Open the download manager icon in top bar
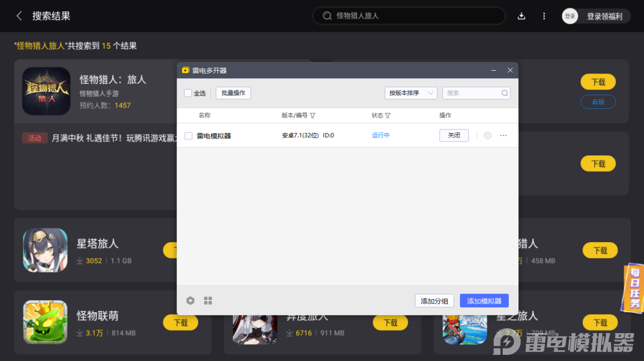This screenshot has width=644, height=361. click(x=522, y=16)
